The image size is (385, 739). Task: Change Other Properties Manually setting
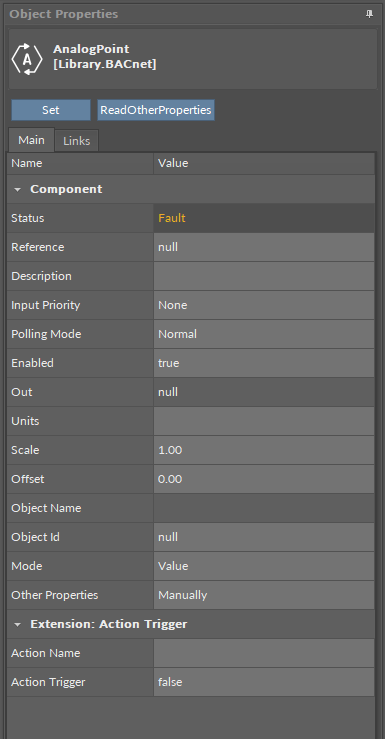264,595
